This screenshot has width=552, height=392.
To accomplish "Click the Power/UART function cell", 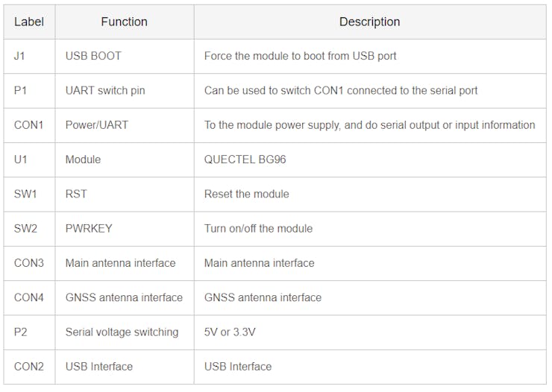I will (x=125, y=125).
